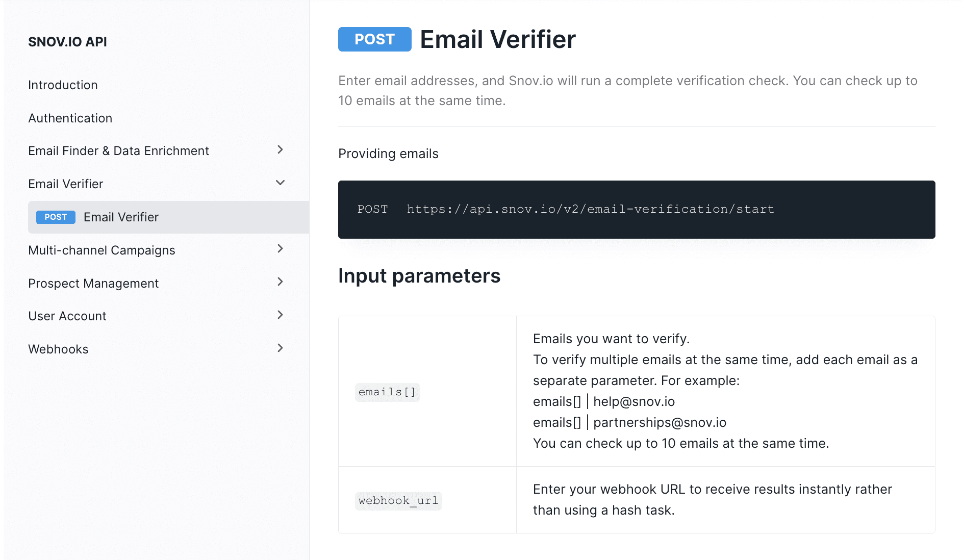Select the POST Email Verifier sidebar item
Screen dimensions: 963x560
(x=121, y=217)
